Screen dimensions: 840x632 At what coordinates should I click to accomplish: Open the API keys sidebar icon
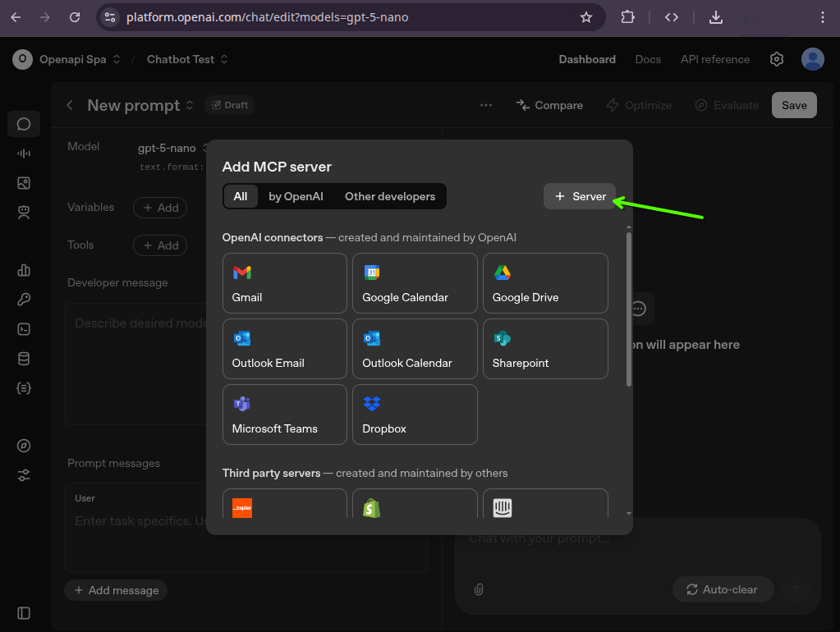coord(23,299)
